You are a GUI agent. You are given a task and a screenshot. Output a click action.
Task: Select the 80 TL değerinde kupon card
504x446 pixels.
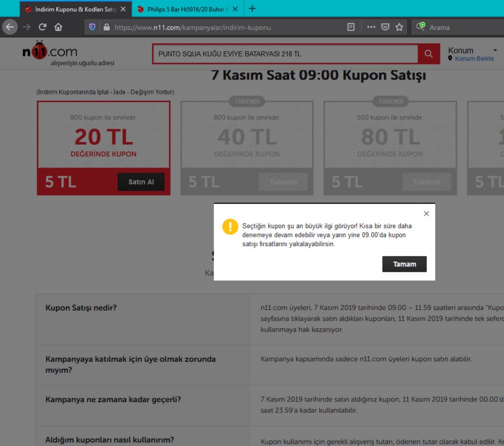[x=390, y=148]
